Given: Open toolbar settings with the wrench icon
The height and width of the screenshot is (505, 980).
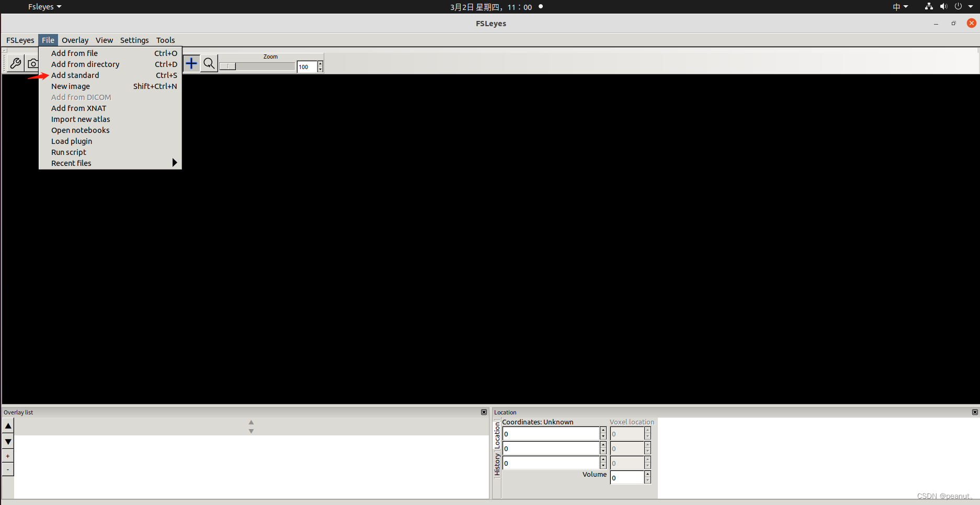Looking at the screenshot, I should pos(15,63).
